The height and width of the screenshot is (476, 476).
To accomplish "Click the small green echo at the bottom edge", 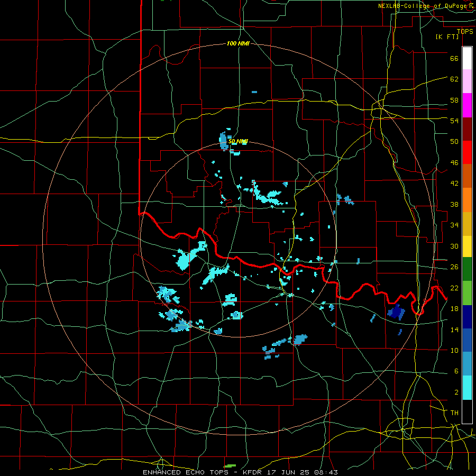I will pyautogui.click(x=230, y=465).
